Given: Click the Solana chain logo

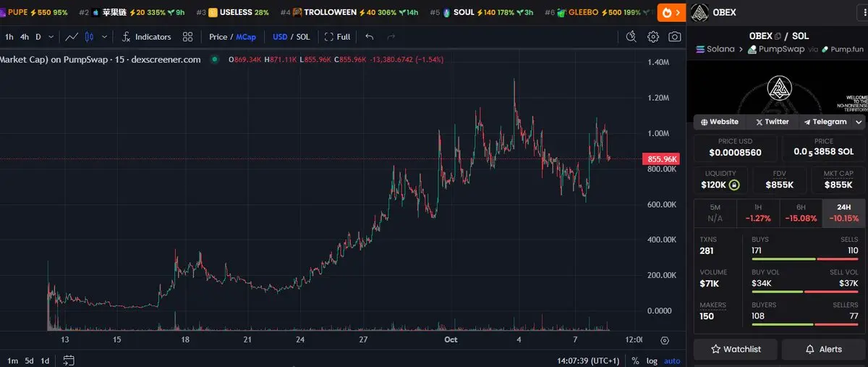Looking at the screenshot, I should click(700, 49).
